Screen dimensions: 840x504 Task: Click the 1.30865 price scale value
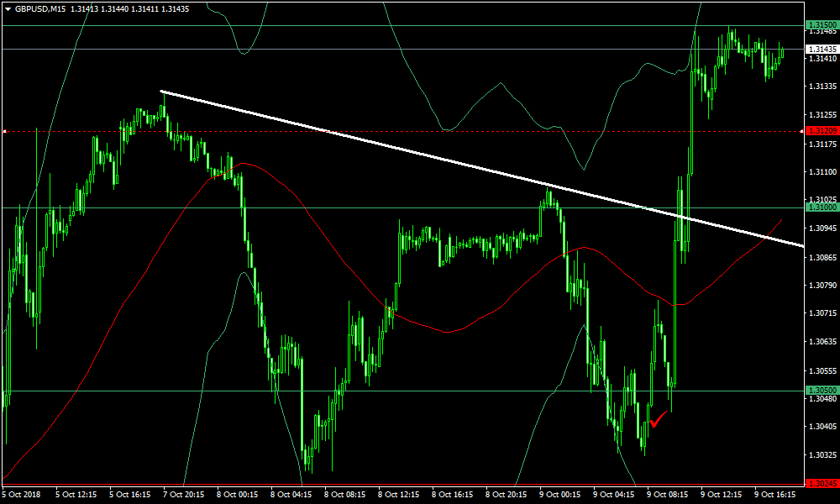point(823,258)
